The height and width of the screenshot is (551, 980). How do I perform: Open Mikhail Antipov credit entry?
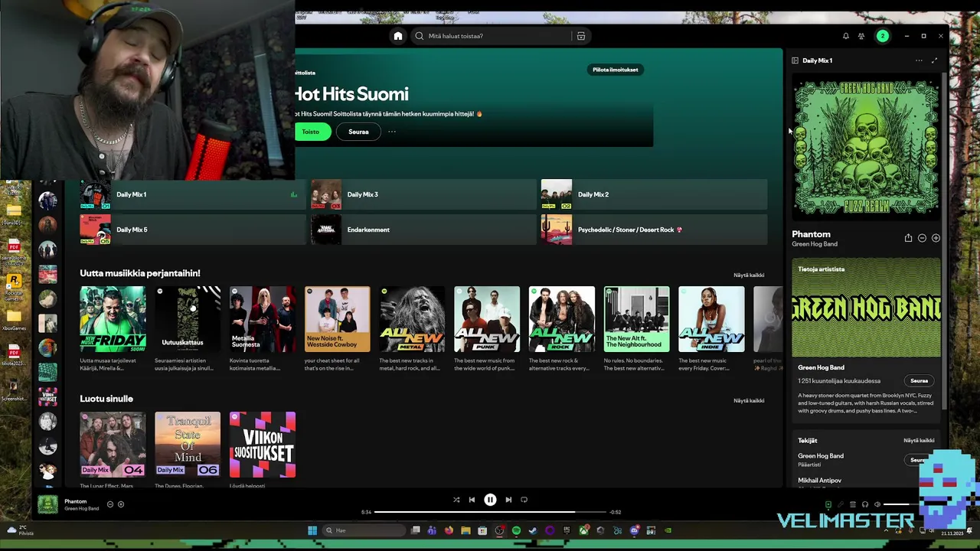pos(820,481)
